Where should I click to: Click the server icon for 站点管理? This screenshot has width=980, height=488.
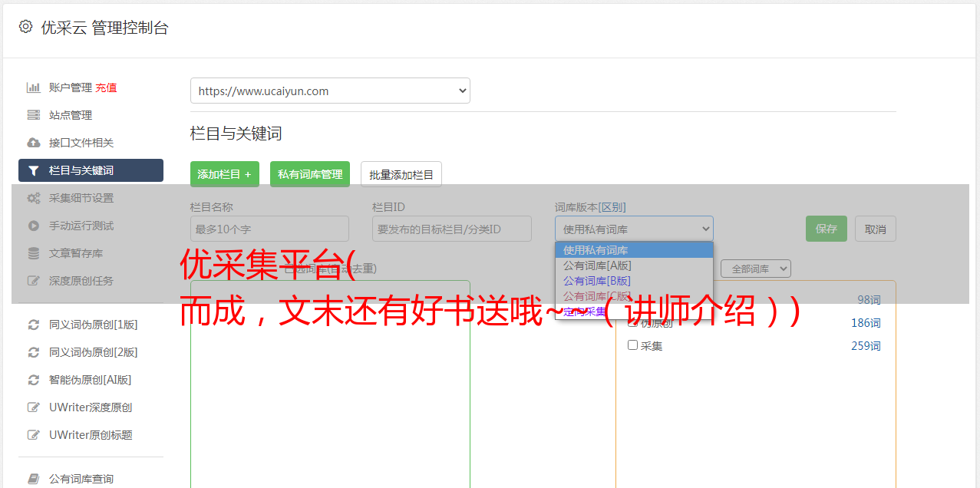click(33, 115)
